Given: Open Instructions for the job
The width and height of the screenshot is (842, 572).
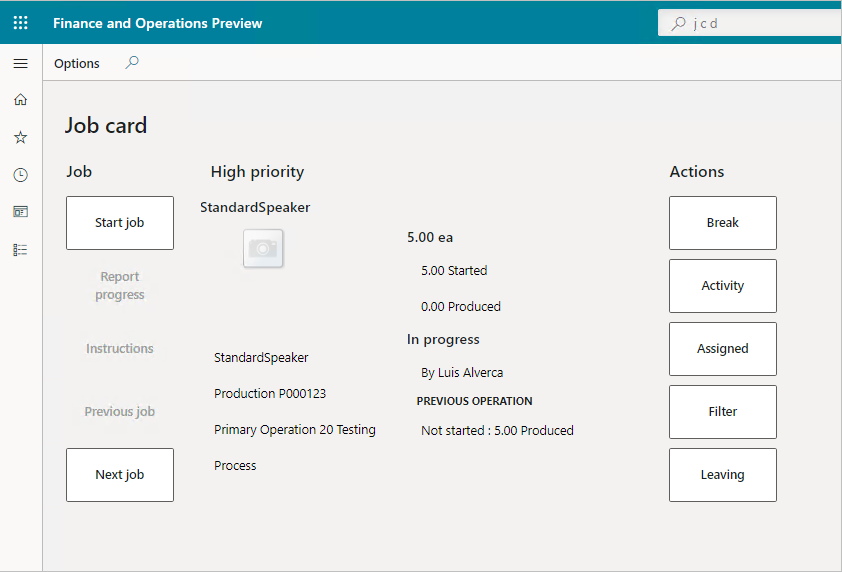Looking at the screenshot, I should click(120, 349).
